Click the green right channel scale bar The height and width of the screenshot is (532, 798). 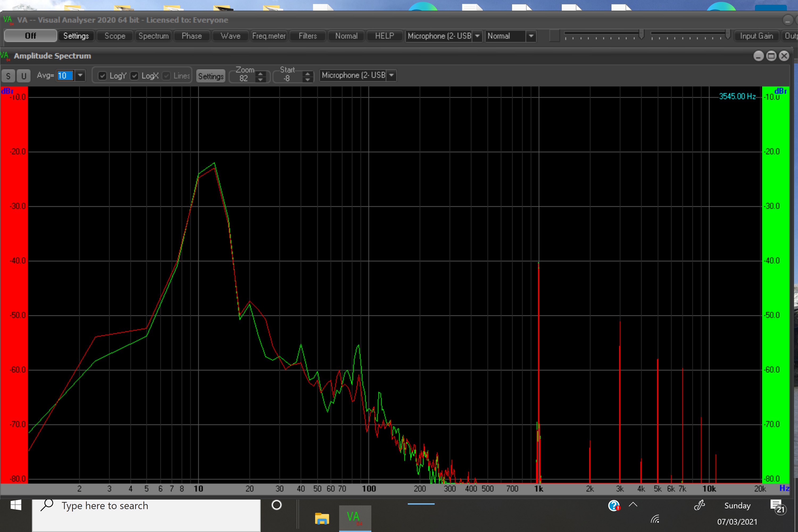[x=776, y=285]
